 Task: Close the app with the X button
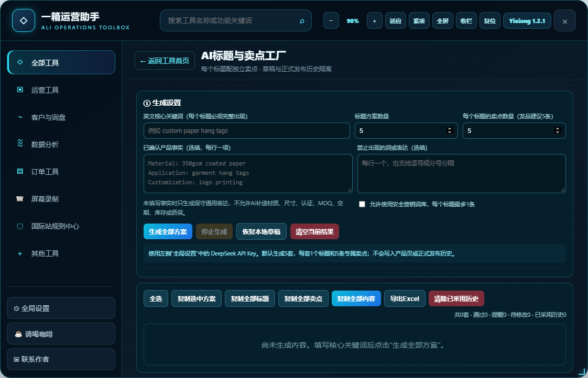565,21
